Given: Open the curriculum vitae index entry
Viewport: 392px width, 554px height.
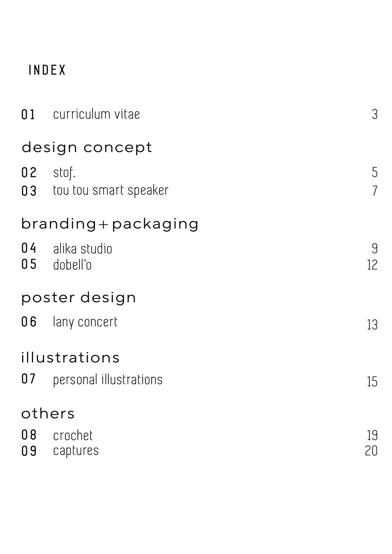Looking at the screenshot, I should [x=96, y=114].
